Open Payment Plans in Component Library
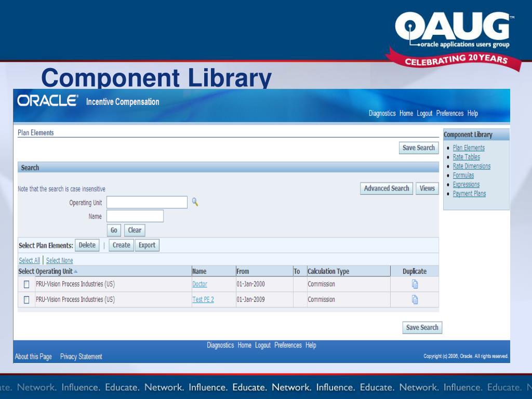This screenshot has height=399, width=532. click(x=469, y=193)
